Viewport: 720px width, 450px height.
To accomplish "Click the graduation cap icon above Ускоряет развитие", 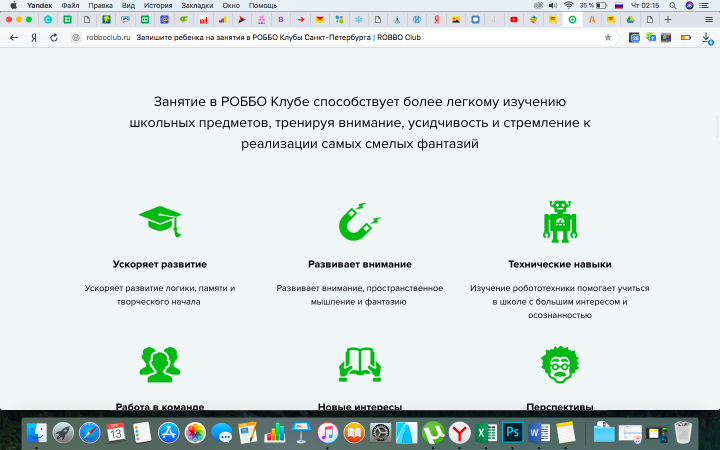I will tap(160, 221).
